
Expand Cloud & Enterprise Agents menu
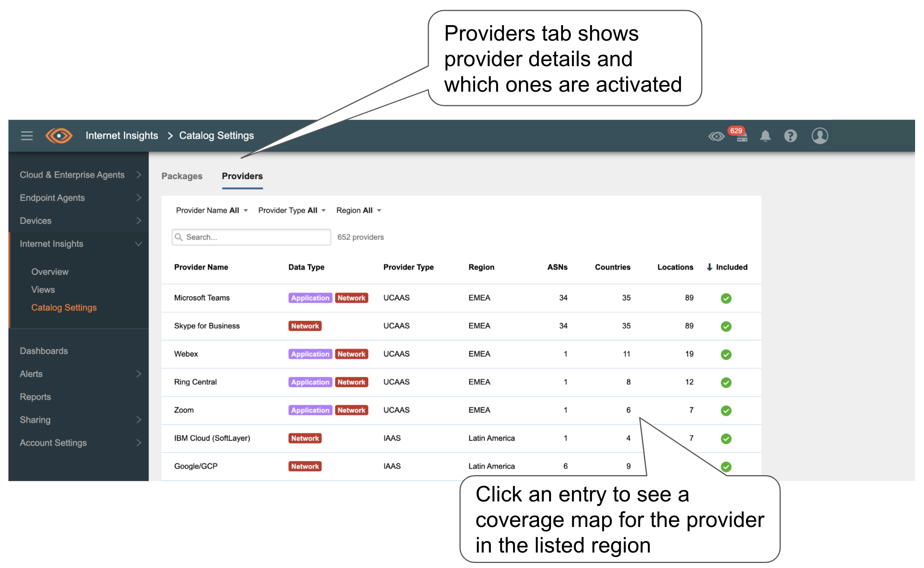point(80,175)
